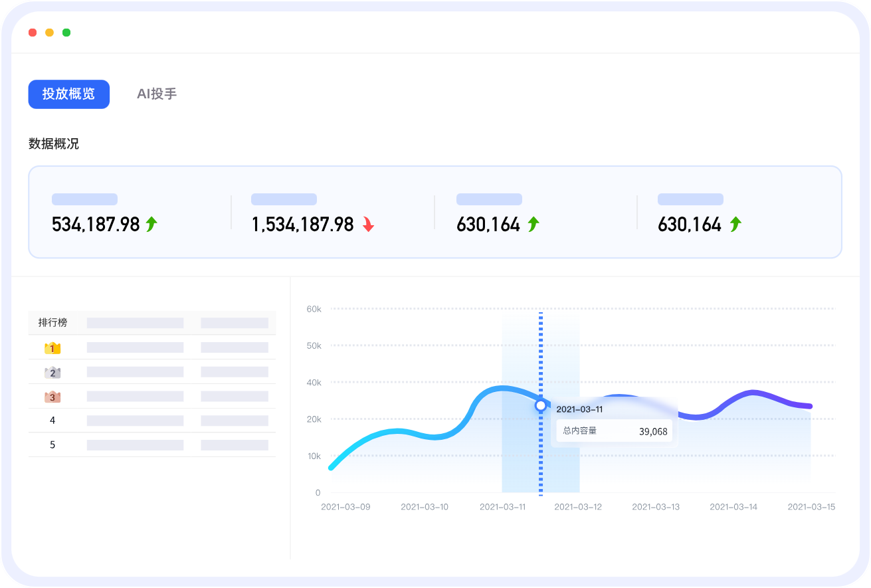This screenshot has width=871, height=588.
Task: Click the bronze third-place crown icon
Action: tap(52, 397)
